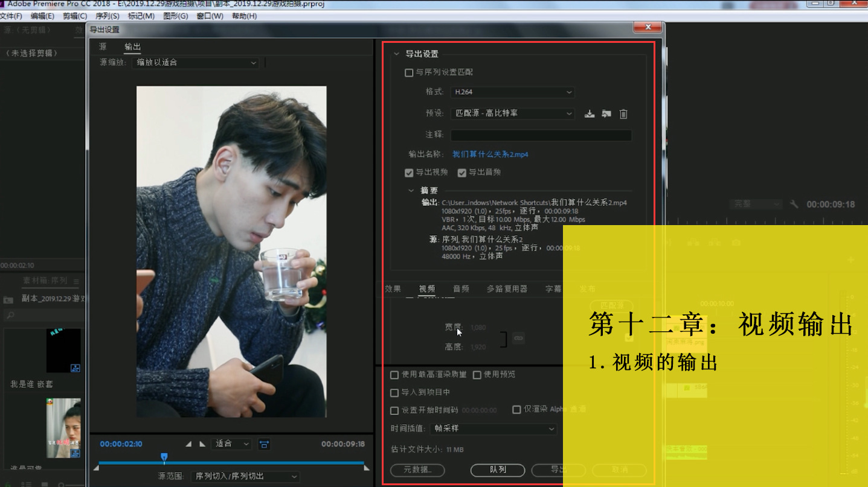Open the 预设 匹配源-高比特率 dropdown
Viewport: 868px width, 487px height.
[x=512, y=113]
